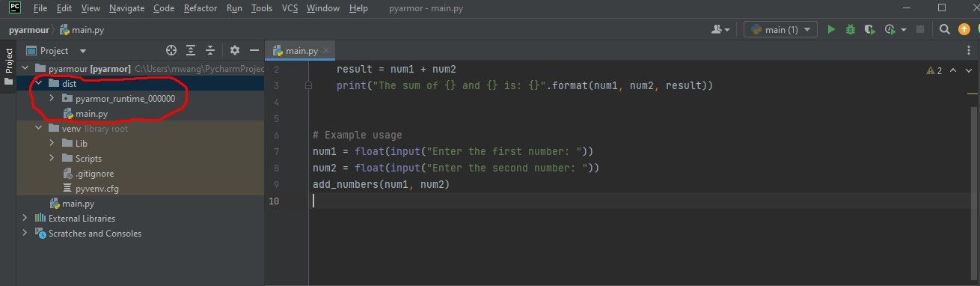
Task: Click the warning triangle showing 2 problems
Action: coord(934,70)
